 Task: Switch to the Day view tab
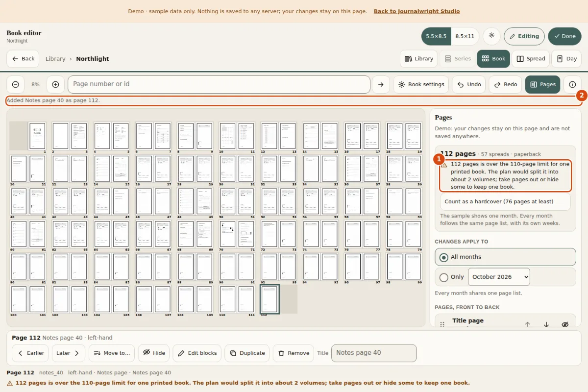point(566,59)
